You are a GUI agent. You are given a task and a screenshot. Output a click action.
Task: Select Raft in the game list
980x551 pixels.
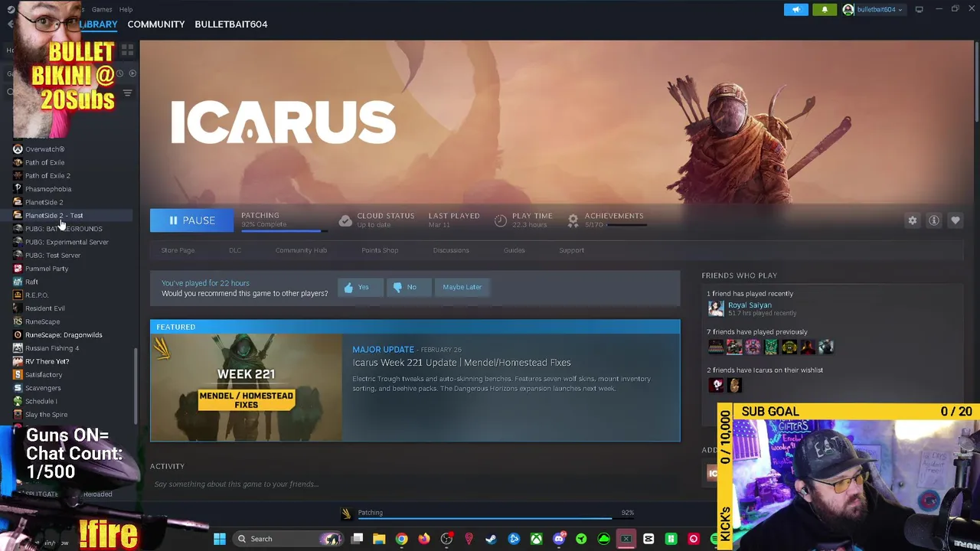(x=31, y=282)
